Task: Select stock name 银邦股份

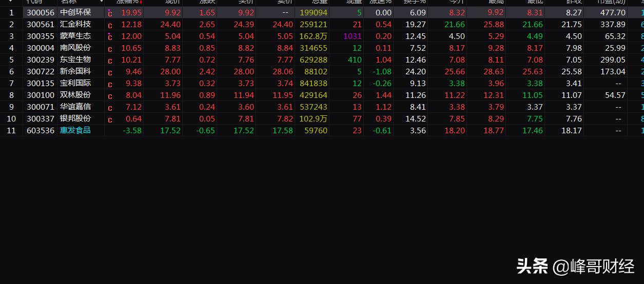Action: tap(75, 118)
